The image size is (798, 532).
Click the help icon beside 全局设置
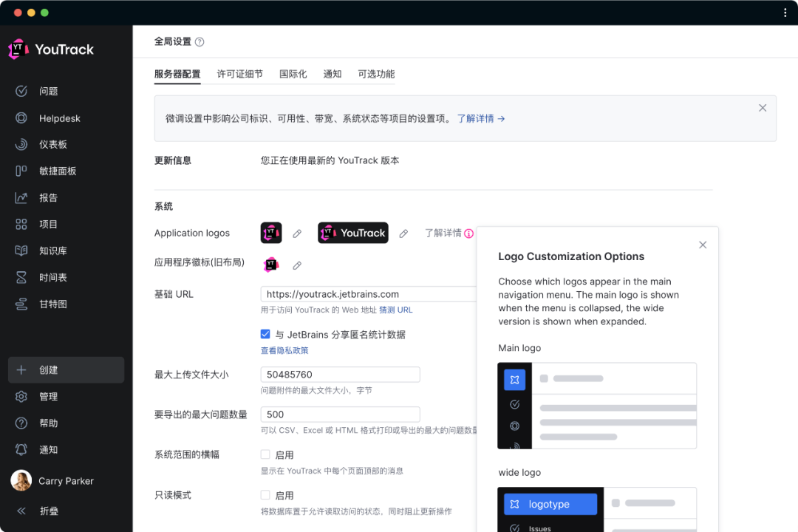coord(199,41)
